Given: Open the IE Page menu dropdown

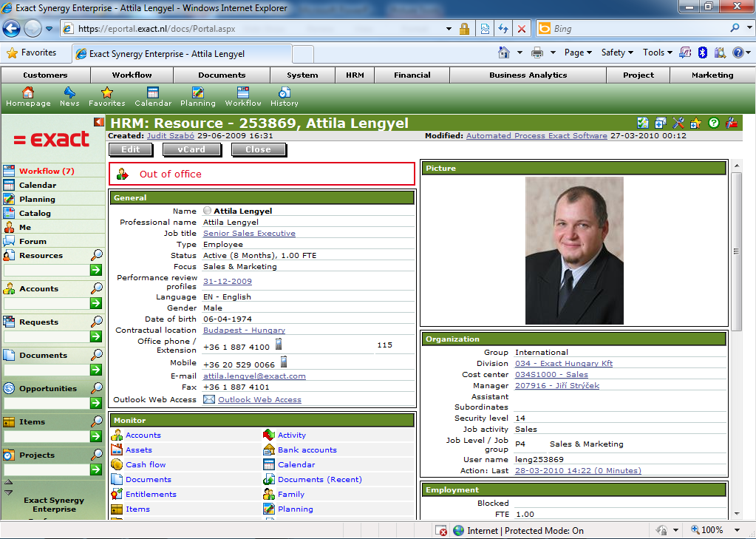Looking at the screenshot, I should tap(578, 52).
